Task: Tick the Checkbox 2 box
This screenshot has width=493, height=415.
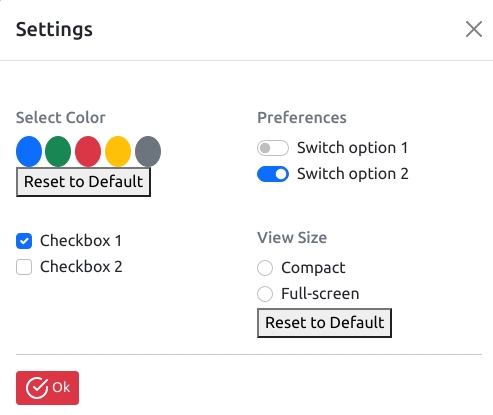Action: point(24,267)
